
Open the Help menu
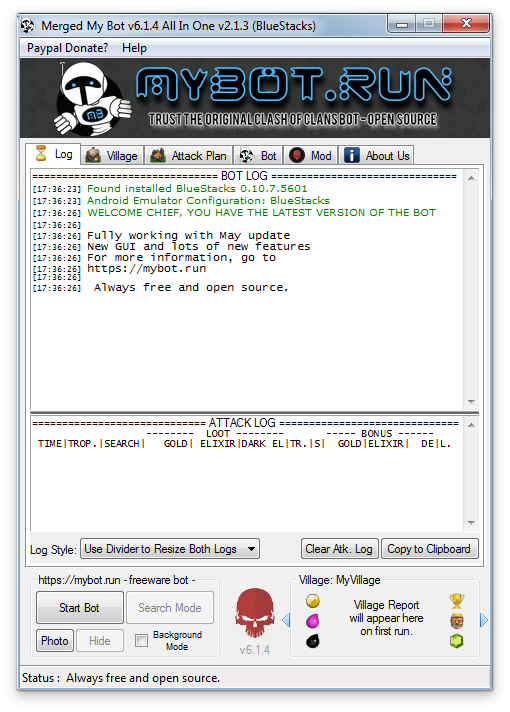coord(134,48)
